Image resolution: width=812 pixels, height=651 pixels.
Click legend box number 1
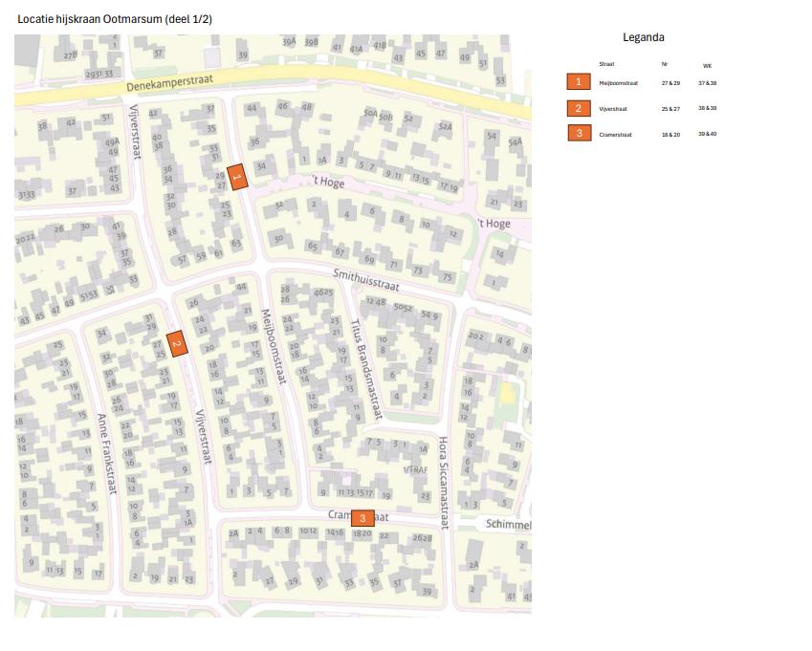click(x=578, y=83)
